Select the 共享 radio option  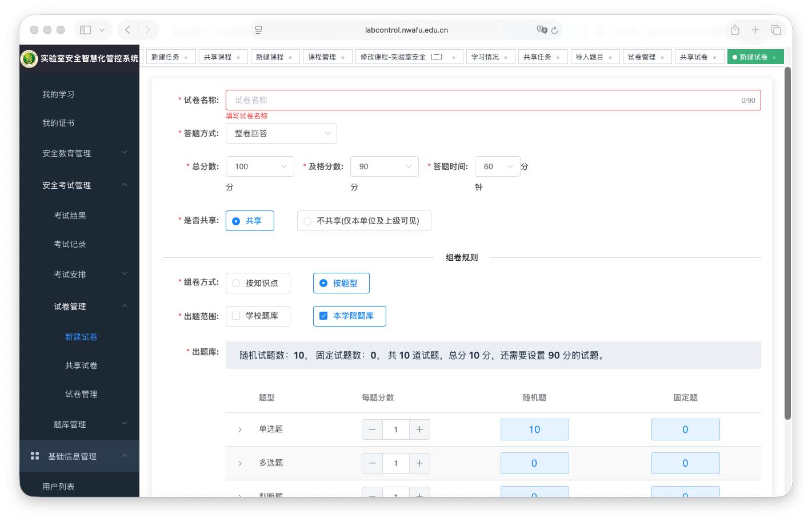tap(250, 221)
